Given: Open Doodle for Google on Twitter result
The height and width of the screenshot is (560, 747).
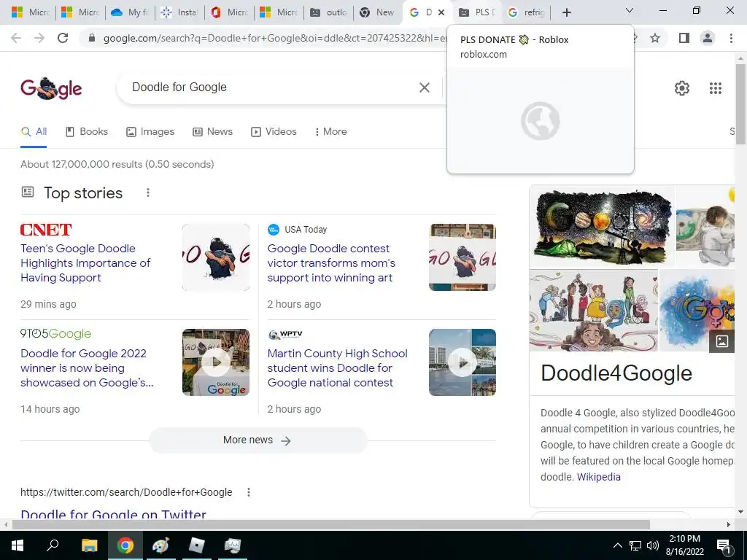Looking at the screenshot, I should (113, 514).
